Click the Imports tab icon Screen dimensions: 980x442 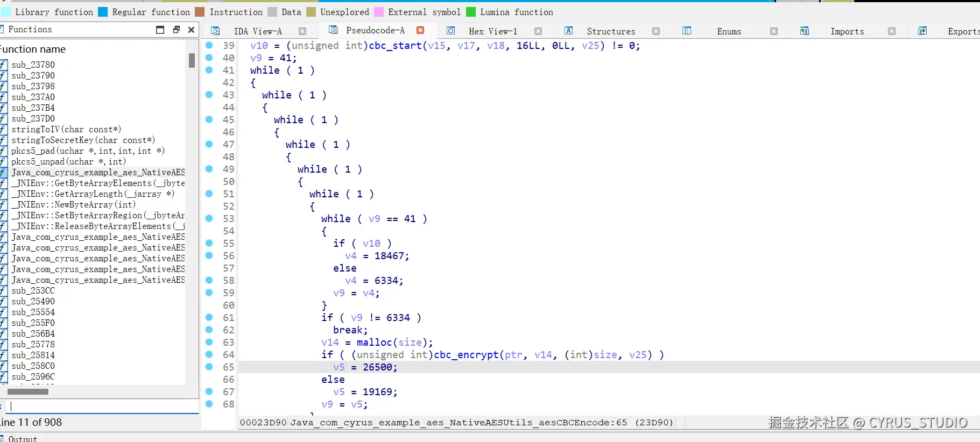[805, 31]
